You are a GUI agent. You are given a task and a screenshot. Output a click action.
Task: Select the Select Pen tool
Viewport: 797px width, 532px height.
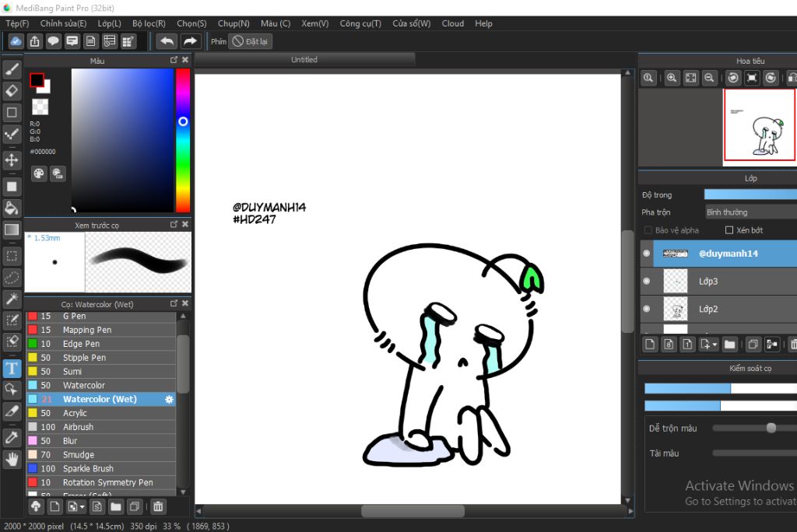coord(12,320)
